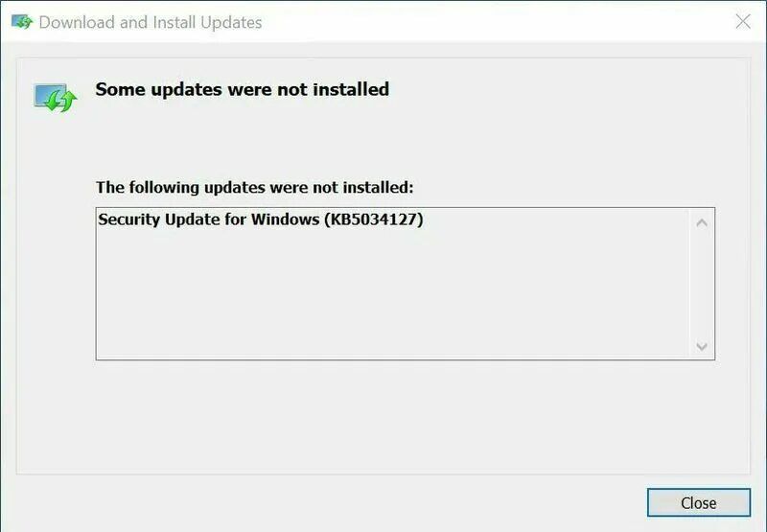
Task: Dismiss dialog with title bar X
Action: coord(743,21)
